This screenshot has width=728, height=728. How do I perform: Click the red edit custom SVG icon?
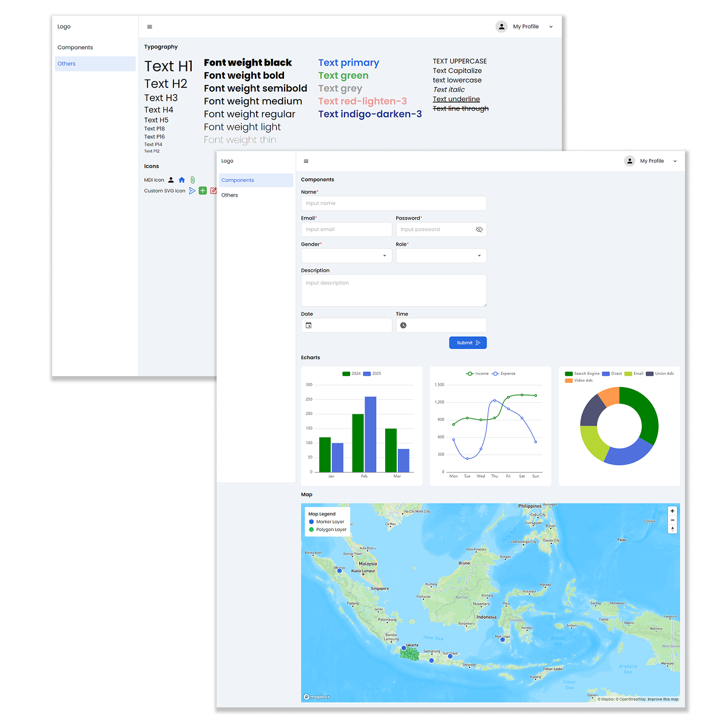[213, 191]
